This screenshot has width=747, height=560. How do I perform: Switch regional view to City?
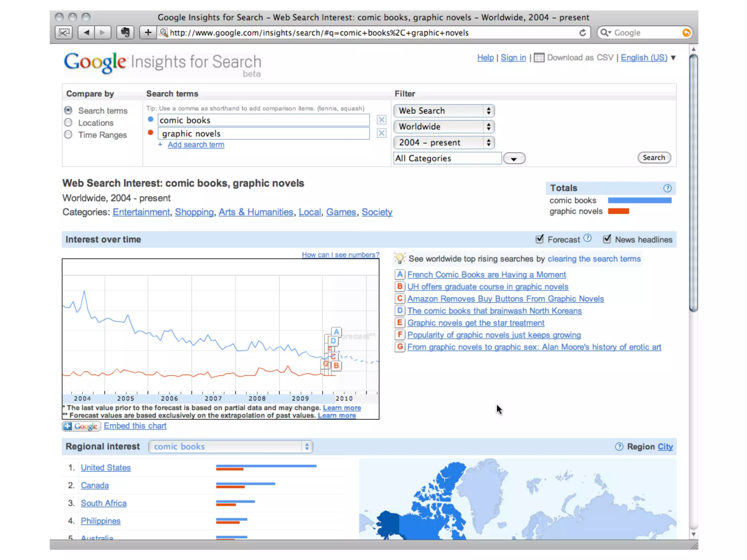(x=665, y=447)
